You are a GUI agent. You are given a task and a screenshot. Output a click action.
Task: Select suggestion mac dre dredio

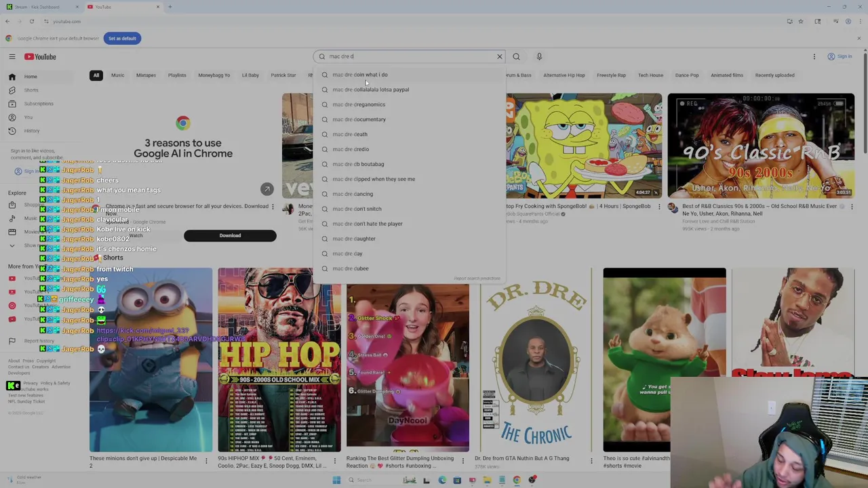(410, 149)
